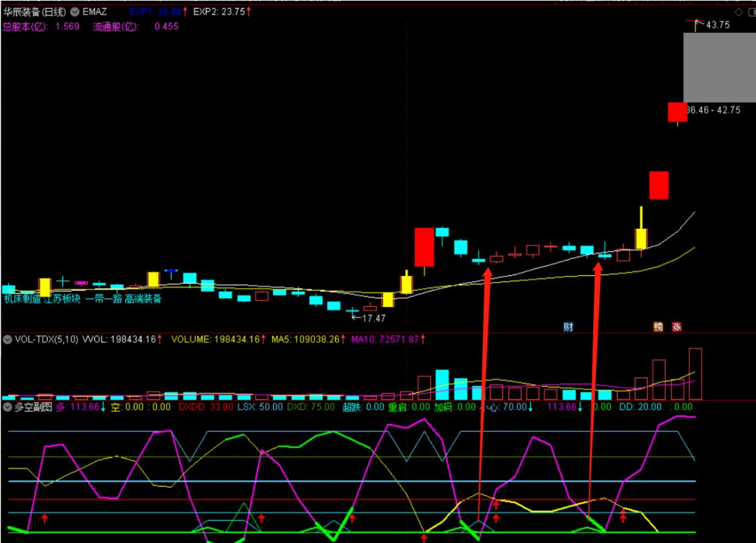Click the gray info box at top right
Viewport: 756px width, 543px height.
coord(720,67)
